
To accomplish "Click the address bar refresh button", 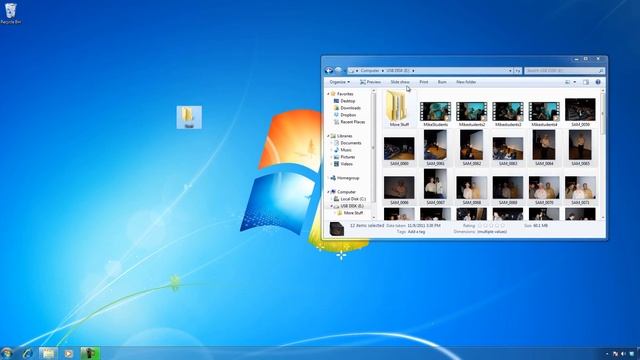I will coord(518,71).
